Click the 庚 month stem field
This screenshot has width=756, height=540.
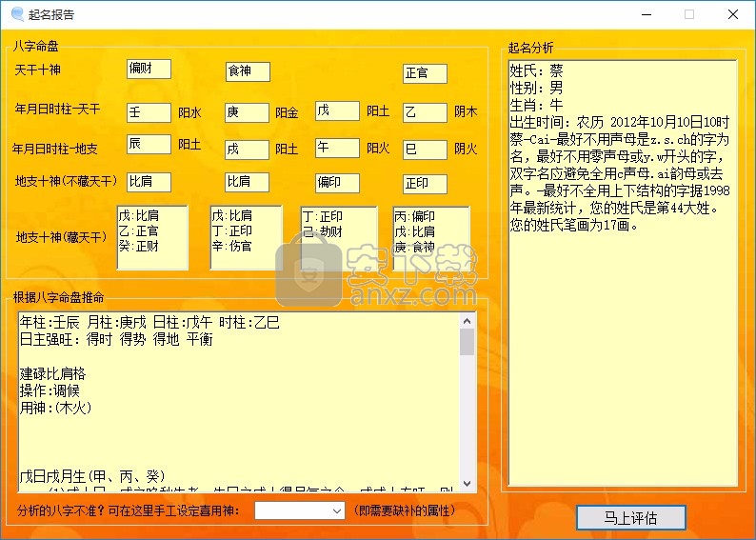click(247, 112)
